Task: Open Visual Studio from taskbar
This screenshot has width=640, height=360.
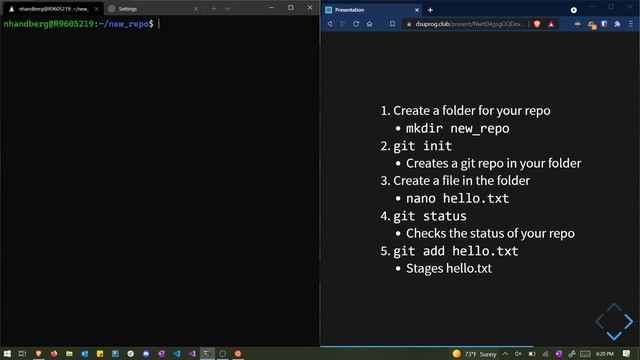Action: tap(192, 353)
